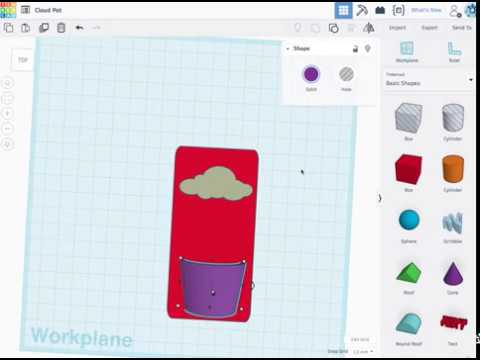Click the Duplicate toolbar icon
The height and width of the screenshot is (360, 480).
(44, 28)
